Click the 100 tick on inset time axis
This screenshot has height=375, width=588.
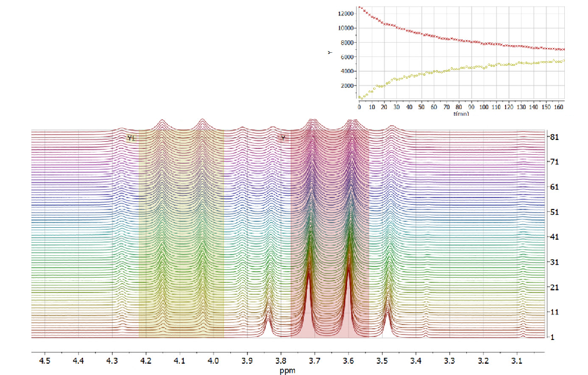point(484,107)
